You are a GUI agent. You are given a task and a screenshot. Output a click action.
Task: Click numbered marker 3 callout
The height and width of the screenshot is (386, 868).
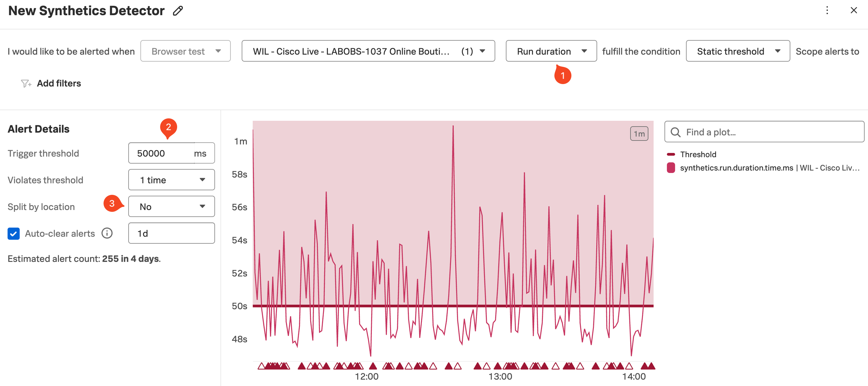pyautogui.click(x=112, y=203)
